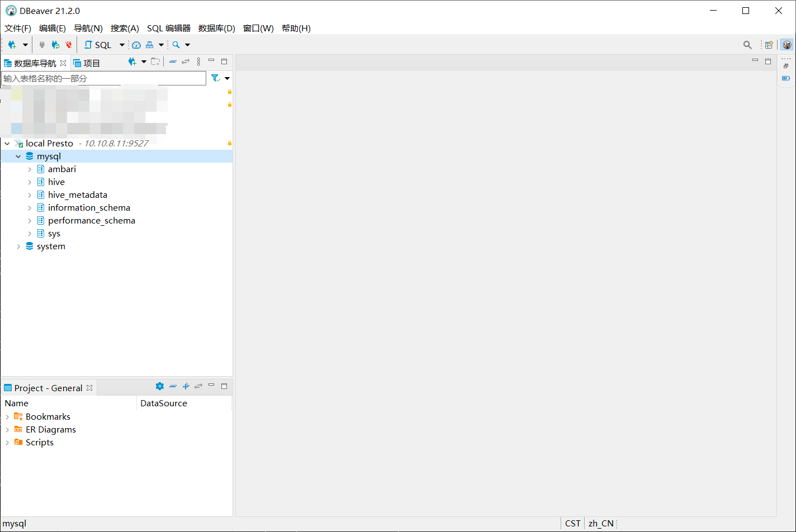This screenshot has width=796, height=532.
Task: Switch to the 项目 tab
Action: [x=87, y=63]
